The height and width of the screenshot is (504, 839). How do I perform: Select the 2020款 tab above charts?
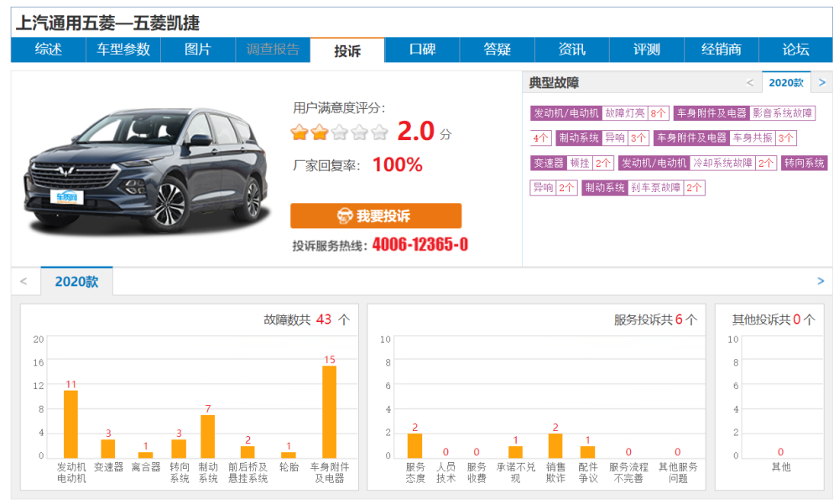coord(76,282)
